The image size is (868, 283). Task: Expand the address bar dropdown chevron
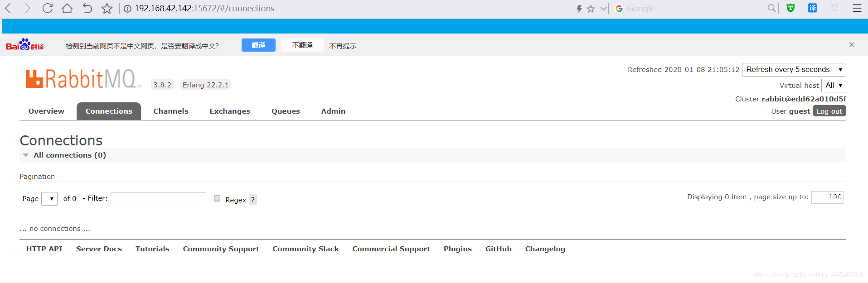pyautogui.click(x=603, y=9)
